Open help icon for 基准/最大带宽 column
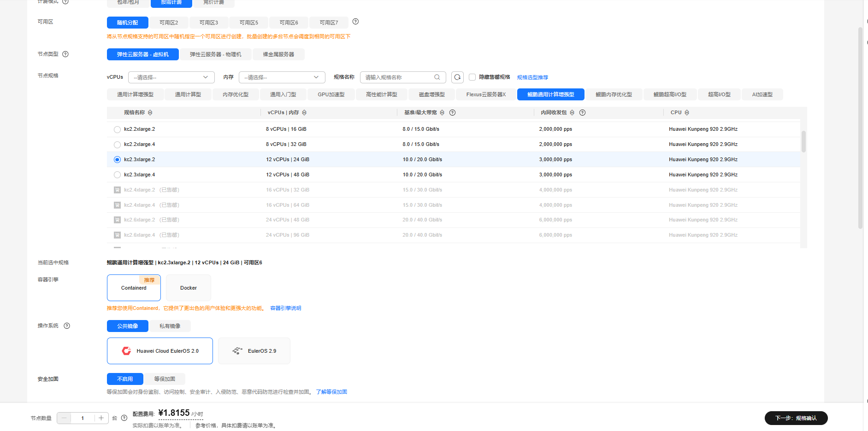This screenshot has height=431, width=868. 453,113
